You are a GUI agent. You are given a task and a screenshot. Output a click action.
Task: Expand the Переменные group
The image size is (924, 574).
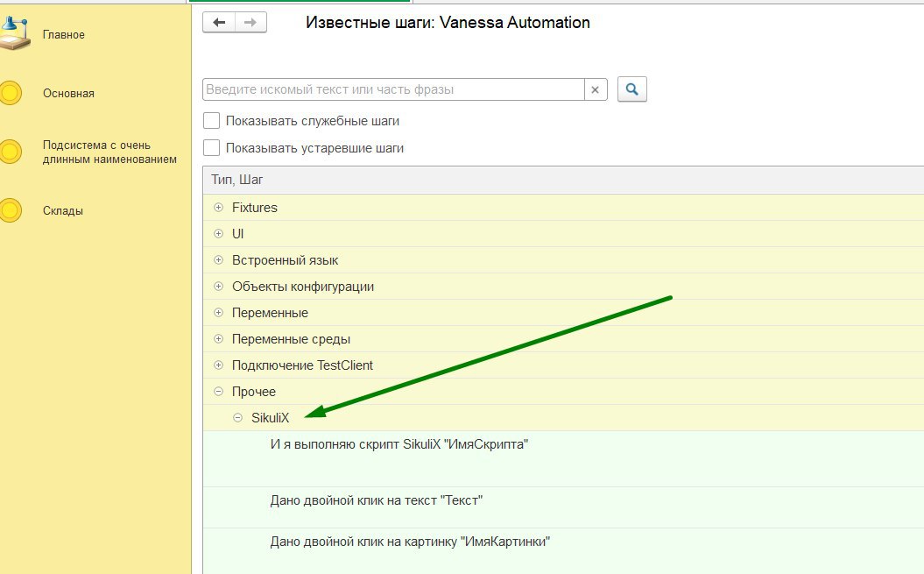tap(219, 312)
